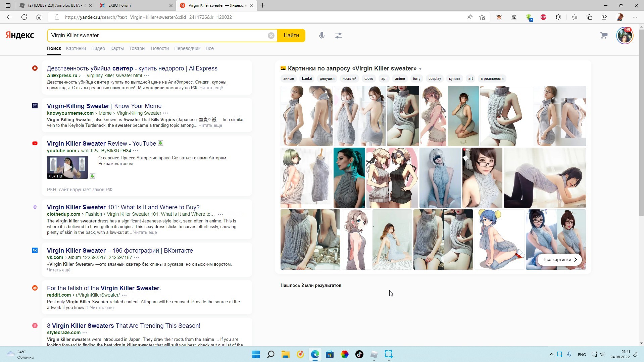Open Переводчик search tab
This screenshot has width=644, height=362.
pyautogui.click(x=187, y=48)
